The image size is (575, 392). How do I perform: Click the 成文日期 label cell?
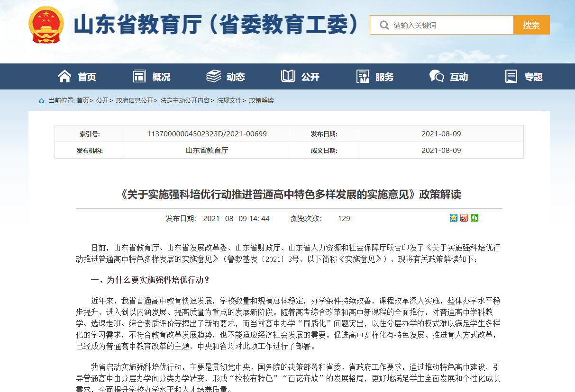(324, 151)
